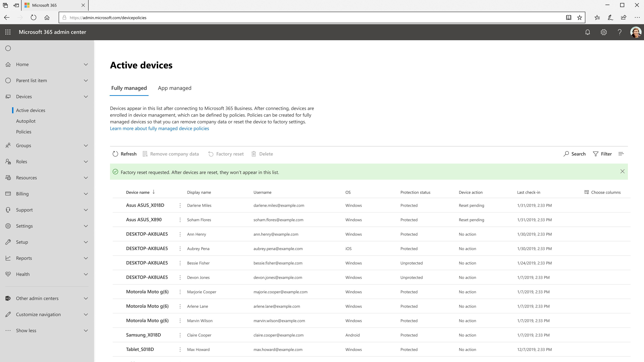Open the fully managed device policies link
This screenshot has width=644, height=362.
tap(159, 128)
